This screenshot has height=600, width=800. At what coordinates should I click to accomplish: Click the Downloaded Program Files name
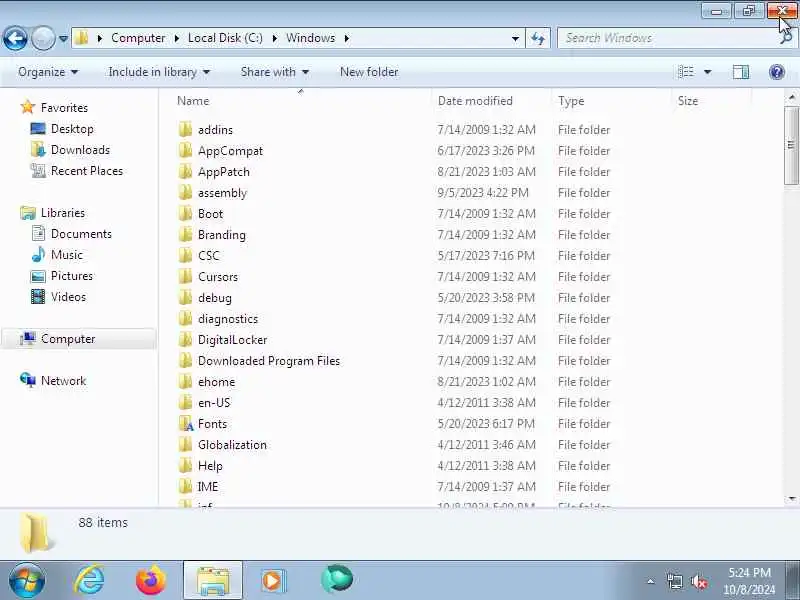point(269,361)
